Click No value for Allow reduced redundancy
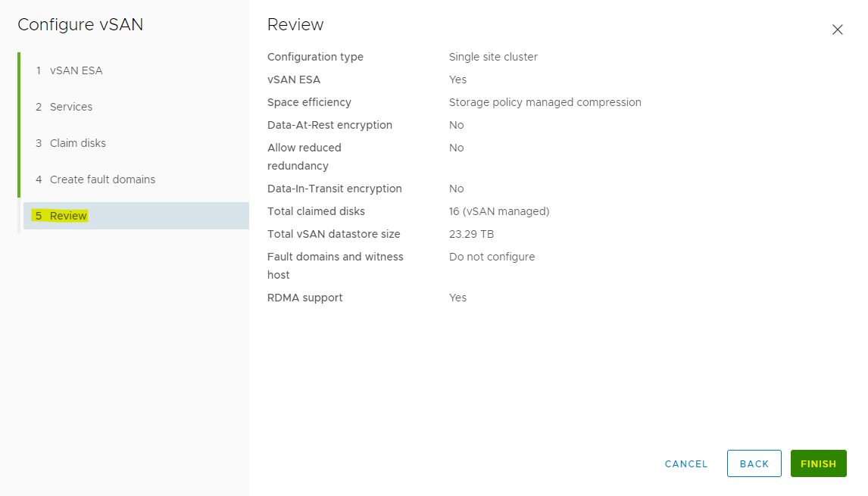Image resolution: width=868 pixels, height=496 pixels. pos(456,148)
